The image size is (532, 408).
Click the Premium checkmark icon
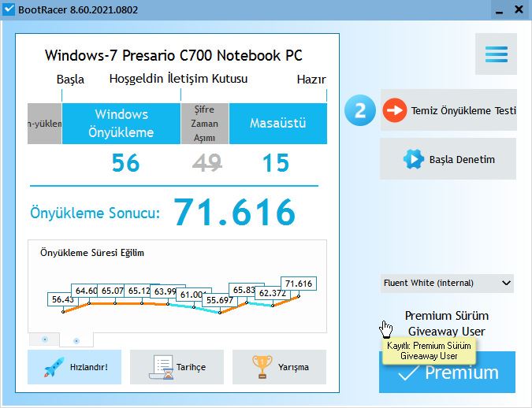(408, 373)
